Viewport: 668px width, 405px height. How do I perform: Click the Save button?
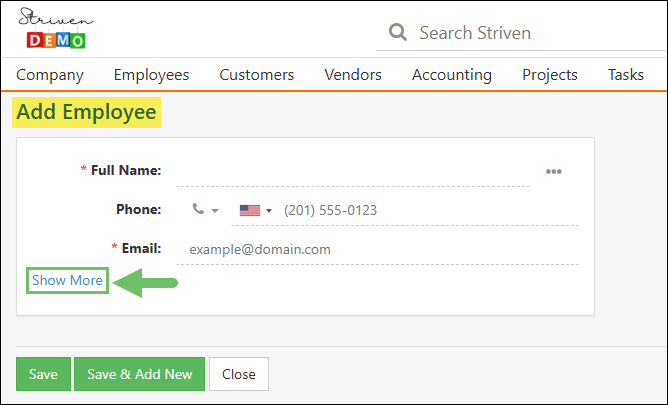pos(43,374)
